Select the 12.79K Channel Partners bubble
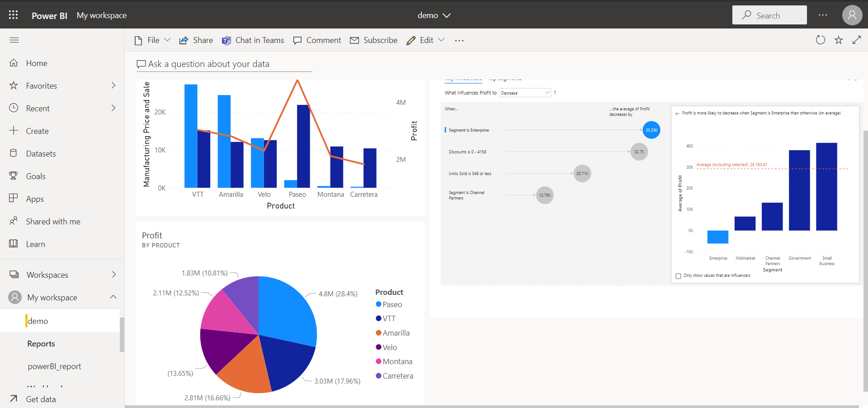Image resolution: width=868 pixels, height=408 pixels. 545,195
